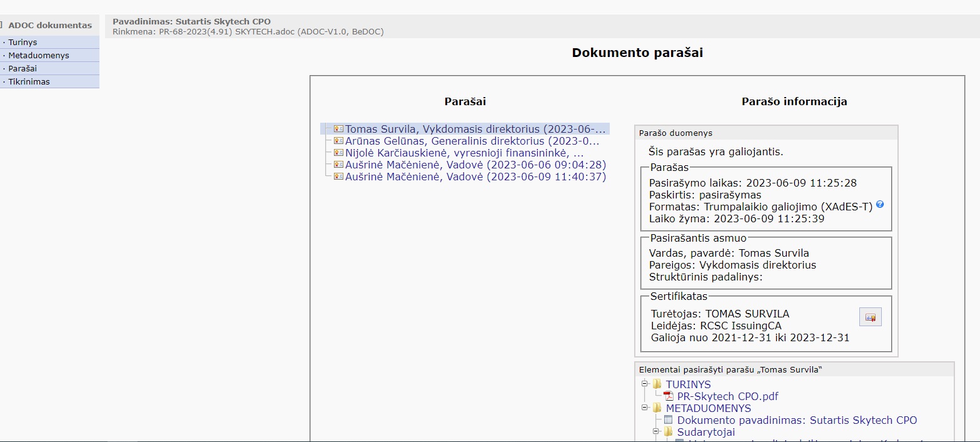Collapse the Sudarytojai tree node
The image size is (980, 442).
tap(657, 431)
